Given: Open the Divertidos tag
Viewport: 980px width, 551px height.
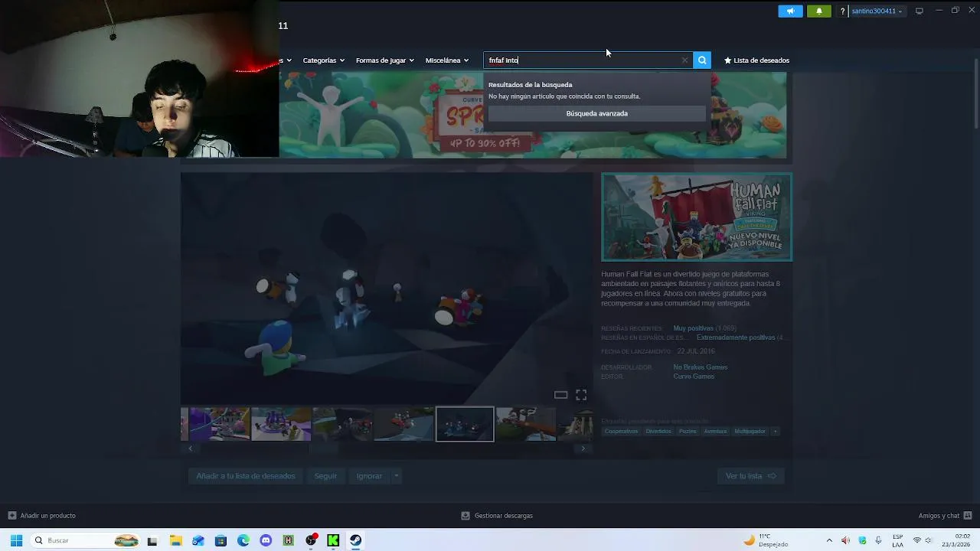Looking at the screenshot, I should pyautogui.click(x=658, y=431).
